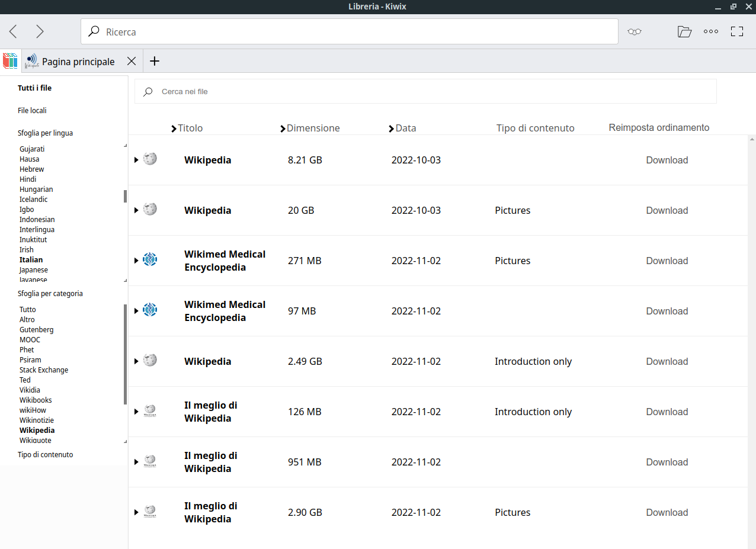Select Hungarian in the language list
The image size is (756, 549).
tap(36, 189)
